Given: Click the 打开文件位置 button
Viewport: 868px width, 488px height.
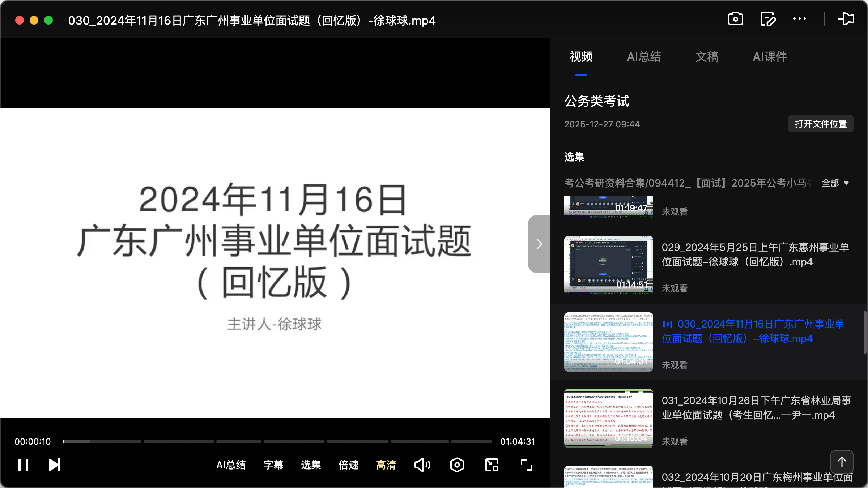Looking at the screenshot, I should pos(821,124).
